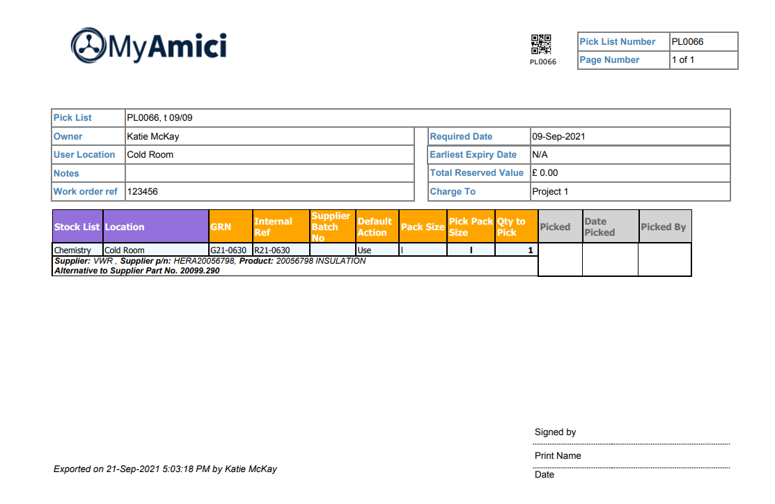Click the MyAmici logo
Screen dimensions: 775x504
click(x=149, y=45)
